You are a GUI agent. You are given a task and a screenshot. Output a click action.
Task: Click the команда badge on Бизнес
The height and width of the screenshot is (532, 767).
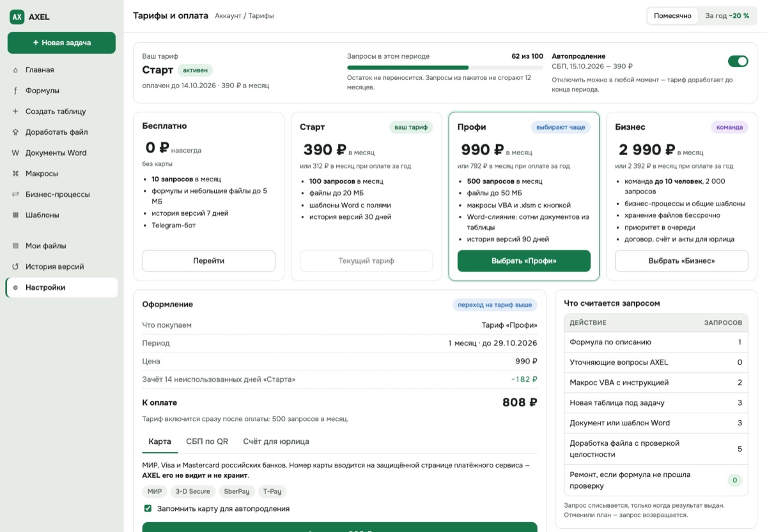coord(729,127)
